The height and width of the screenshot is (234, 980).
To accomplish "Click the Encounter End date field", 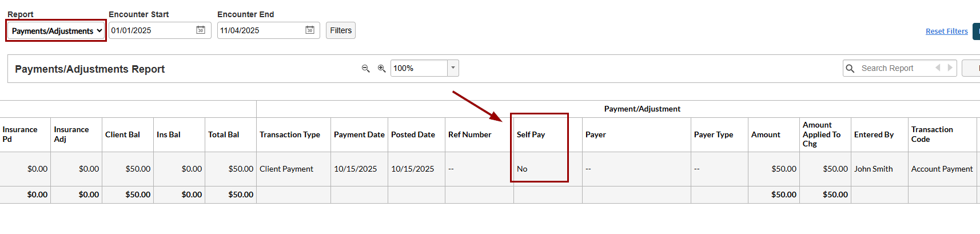I will click(260, 30).
